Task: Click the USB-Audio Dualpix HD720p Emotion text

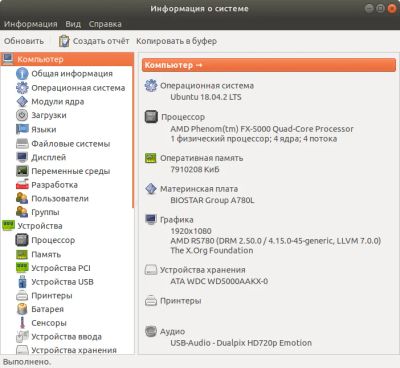Action: pyautogui.click(x=241, y=343)
